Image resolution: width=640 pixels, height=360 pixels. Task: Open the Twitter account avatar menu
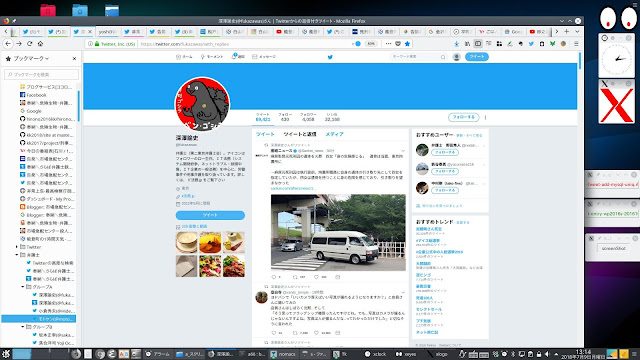coord(456,57)
